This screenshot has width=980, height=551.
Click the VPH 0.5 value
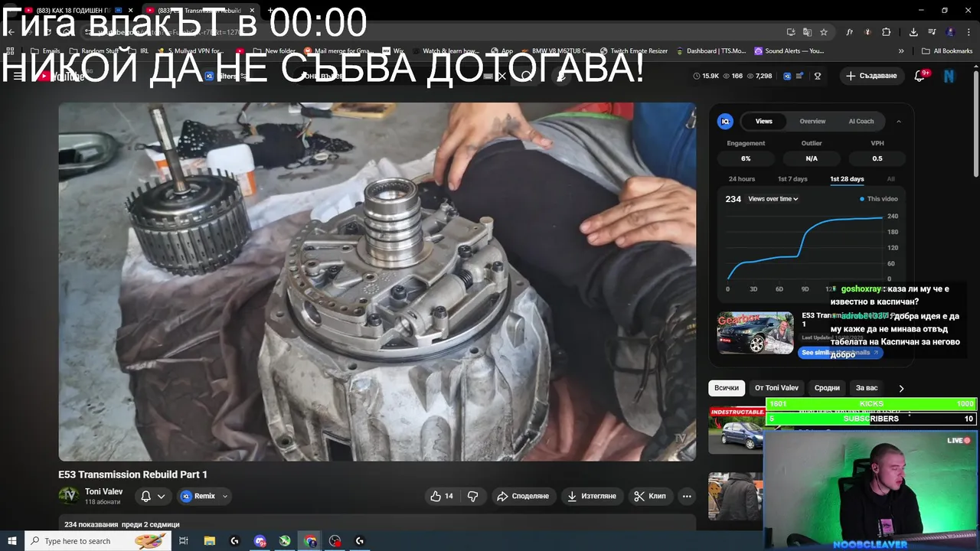click(x=877, y=158)
